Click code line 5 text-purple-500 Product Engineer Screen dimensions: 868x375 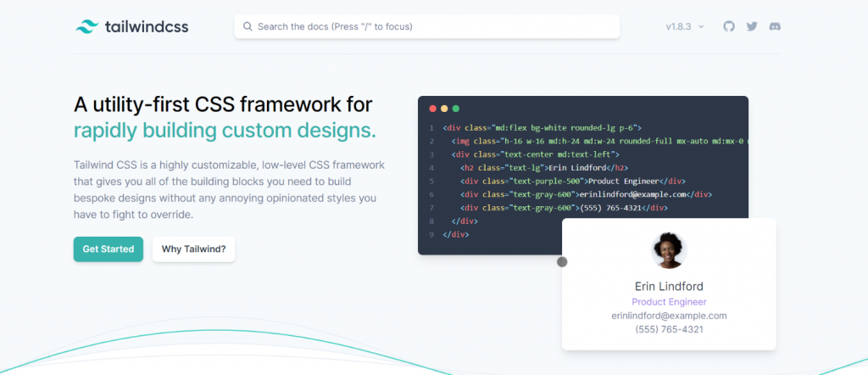coord(573,181)
